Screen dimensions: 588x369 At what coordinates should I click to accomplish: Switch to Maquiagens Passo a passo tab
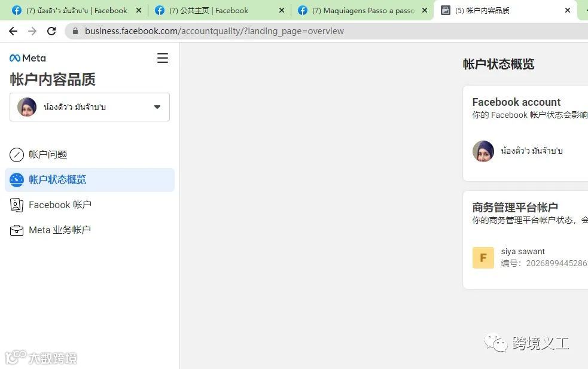click(362, 11)
